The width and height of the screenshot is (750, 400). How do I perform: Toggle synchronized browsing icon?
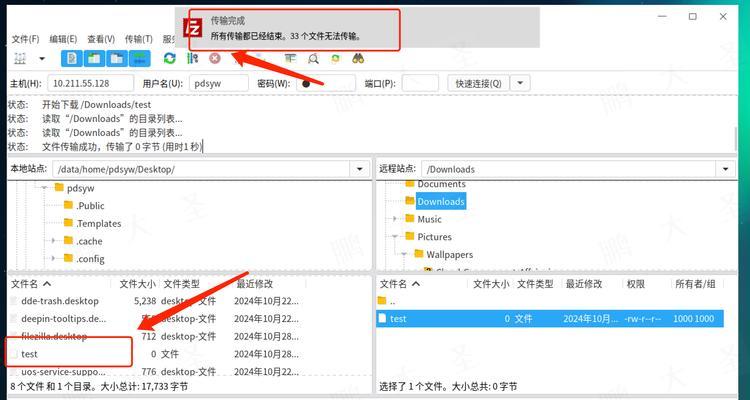pyautogui.click(x=336, y=58)
